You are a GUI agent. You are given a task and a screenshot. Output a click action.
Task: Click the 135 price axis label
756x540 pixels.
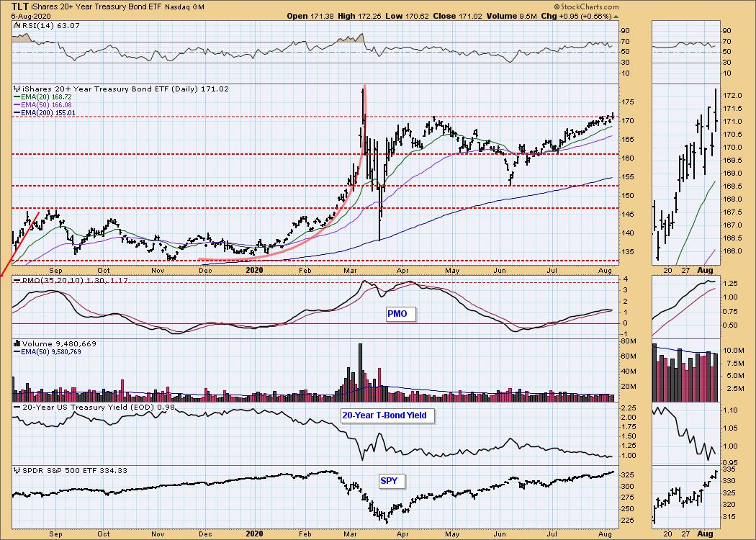(627, 252)
